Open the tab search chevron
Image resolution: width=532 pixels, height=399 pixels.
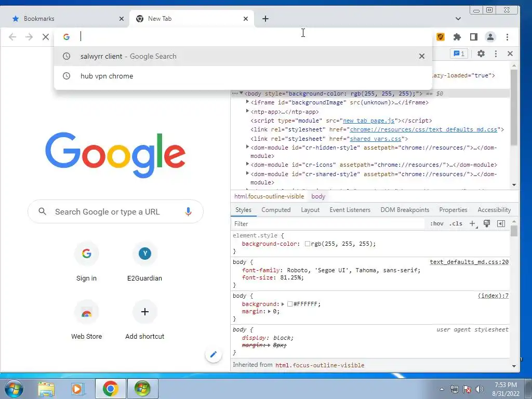coord(458,19)
